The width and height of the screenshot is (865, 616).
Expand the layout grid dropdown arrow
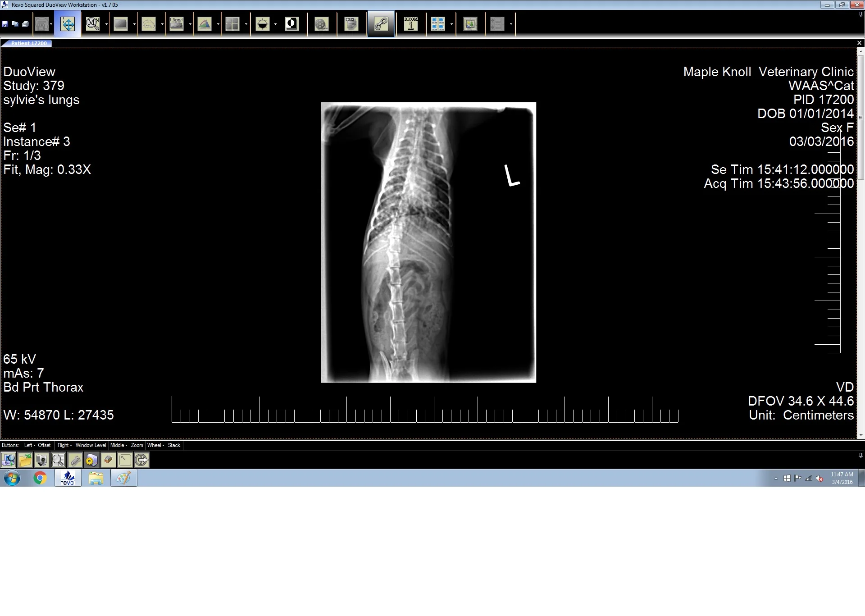pyautogui.click(x=246, y=24)
